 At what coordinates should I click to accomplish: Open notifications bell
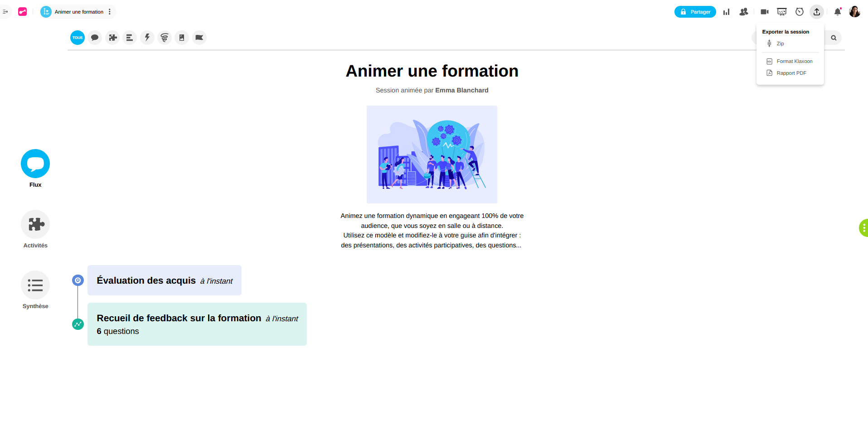838,12
